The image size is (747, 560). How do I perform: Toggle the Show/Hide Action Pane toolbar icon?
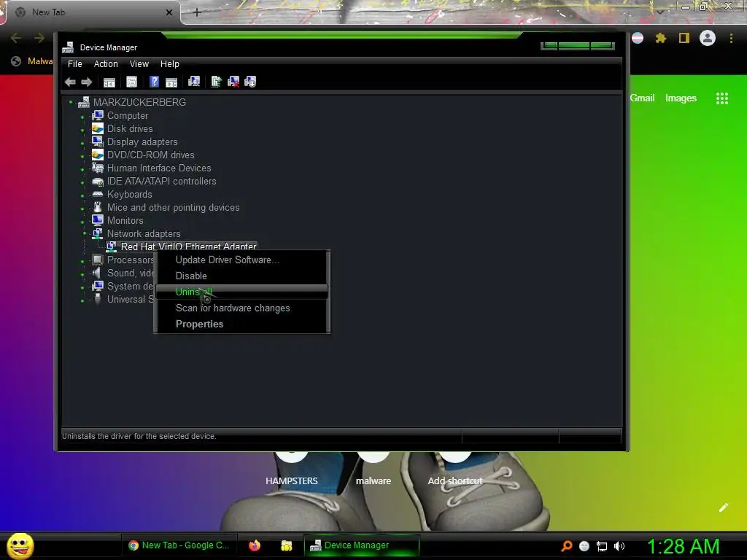(171, 82)
